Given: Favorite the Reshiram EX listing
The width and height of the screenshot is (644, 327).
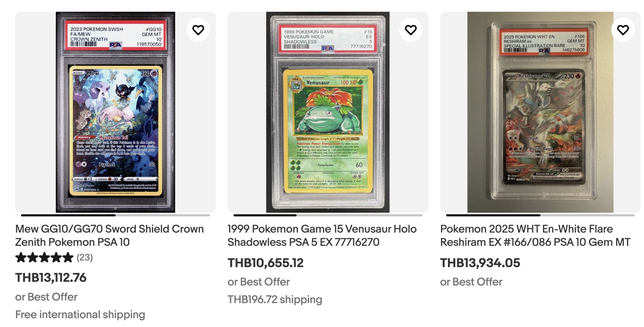Looking at the screenshot, I should click(623, 30).
